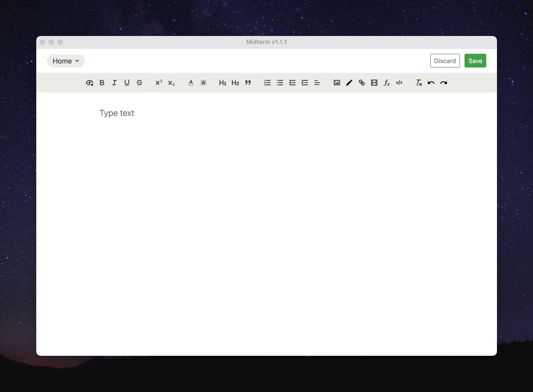Insert a formula
Viewport: 533px width, 392px height.
387,83
